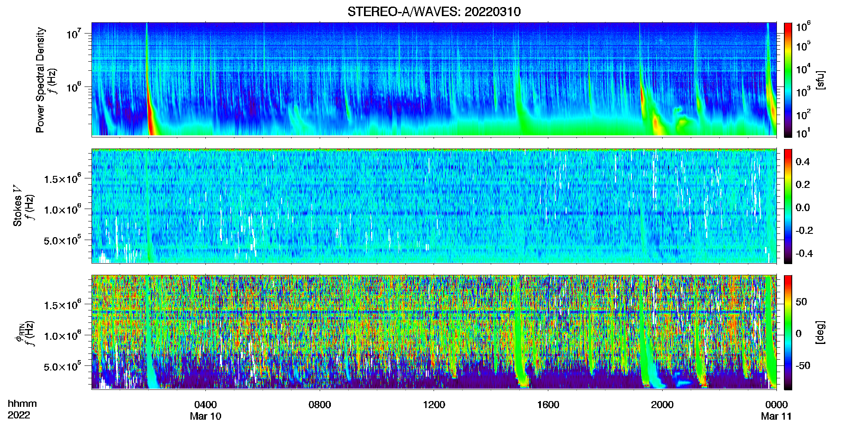Select the "2000" time tick label

click(662, 404)
